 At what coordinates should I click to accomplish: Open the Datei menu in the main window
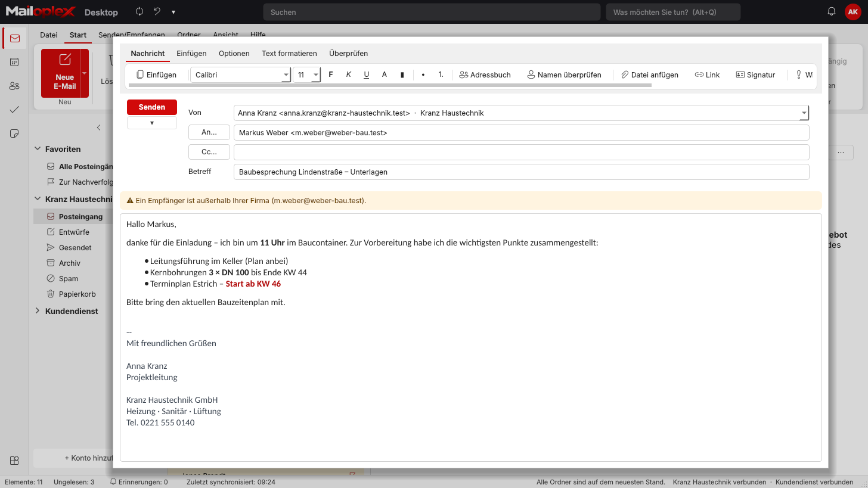(49, 35)
